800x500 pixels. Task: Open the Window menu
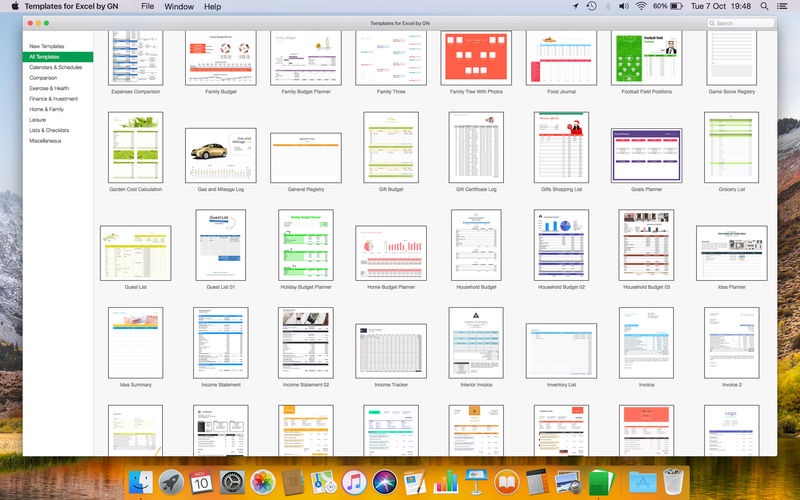[x=179, y=7]
